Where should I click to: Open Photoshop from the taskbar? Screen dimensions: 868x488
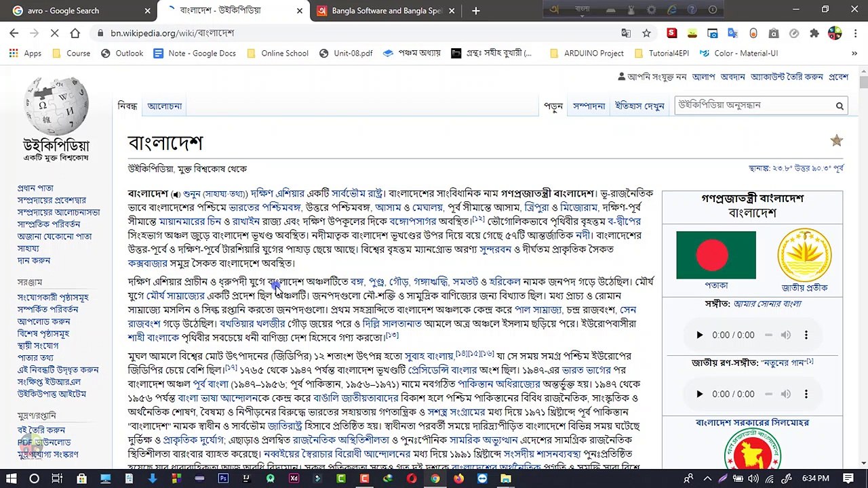click(223, 479)
